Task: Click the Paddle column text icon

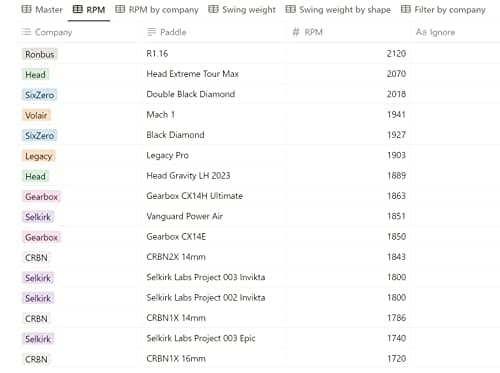Action: coord(151,32)
